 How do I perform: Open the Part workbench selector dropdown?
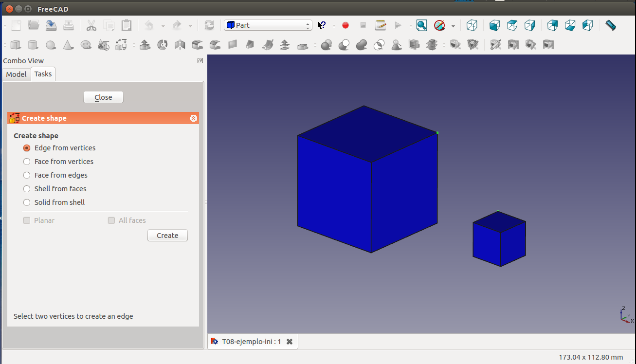pyautogui.click(x=268, y=25)
